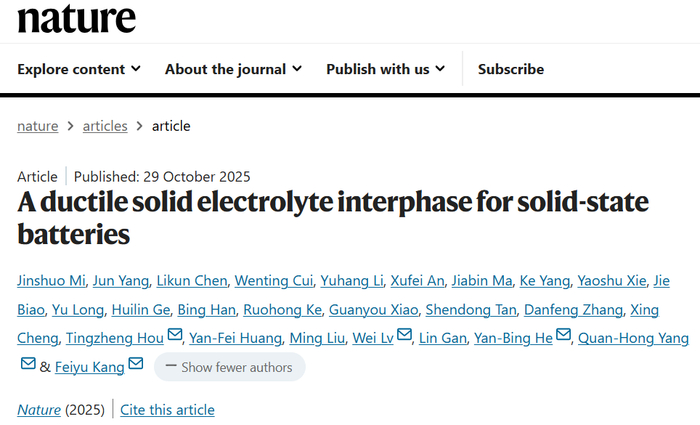Collapse list with Show fewer authors
This screenshot has height=425, width=700.
pos(229,367)
